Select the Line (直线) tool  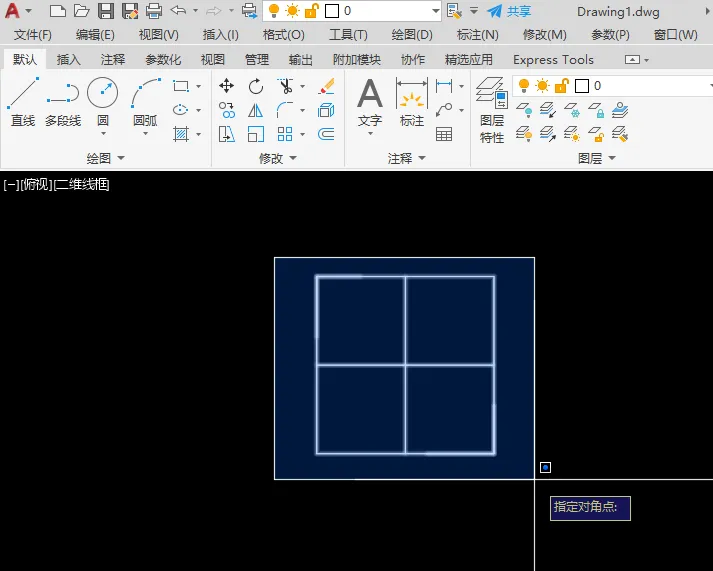23,102
